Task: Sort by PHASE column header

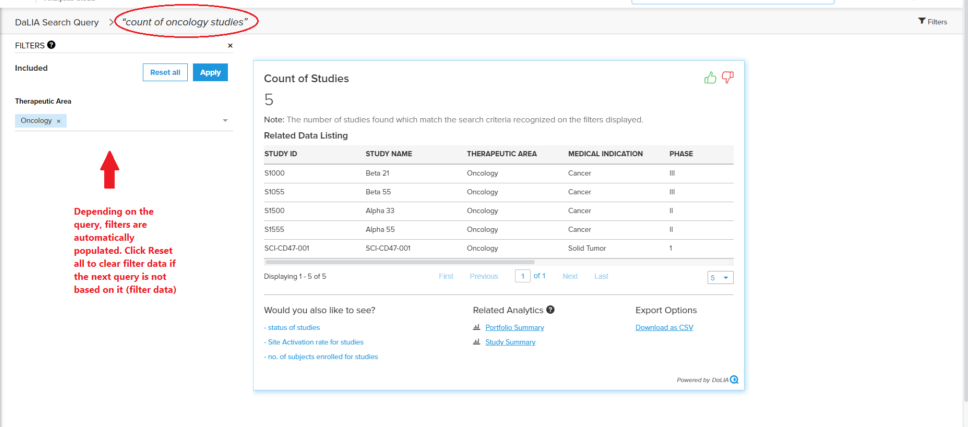Action: (x=681, y=154)
